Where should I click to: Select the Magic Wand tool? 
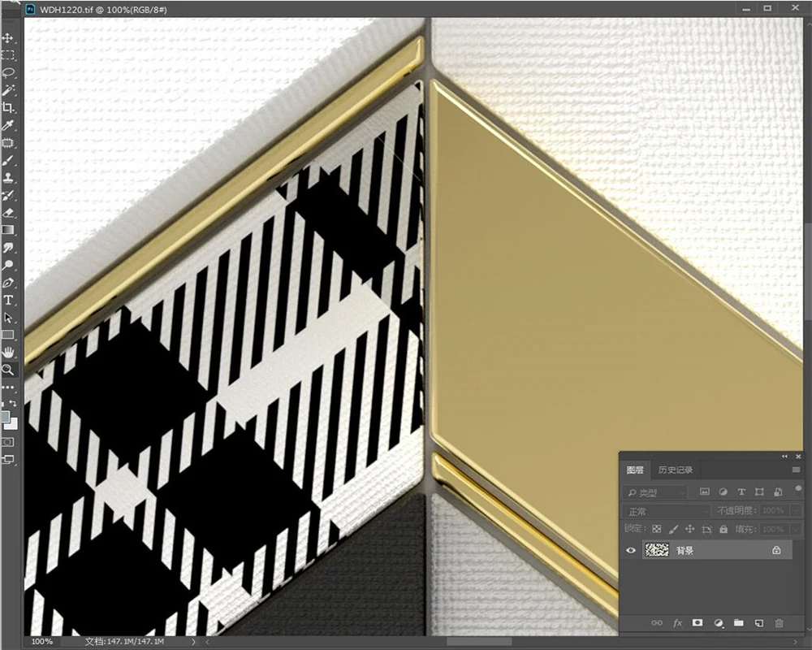pos(8,90)
